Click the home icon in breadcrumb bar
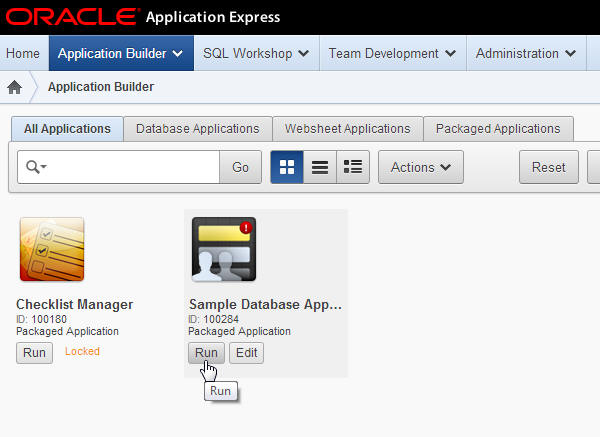This screenshot has height=437, width=600. pos(15,87)
